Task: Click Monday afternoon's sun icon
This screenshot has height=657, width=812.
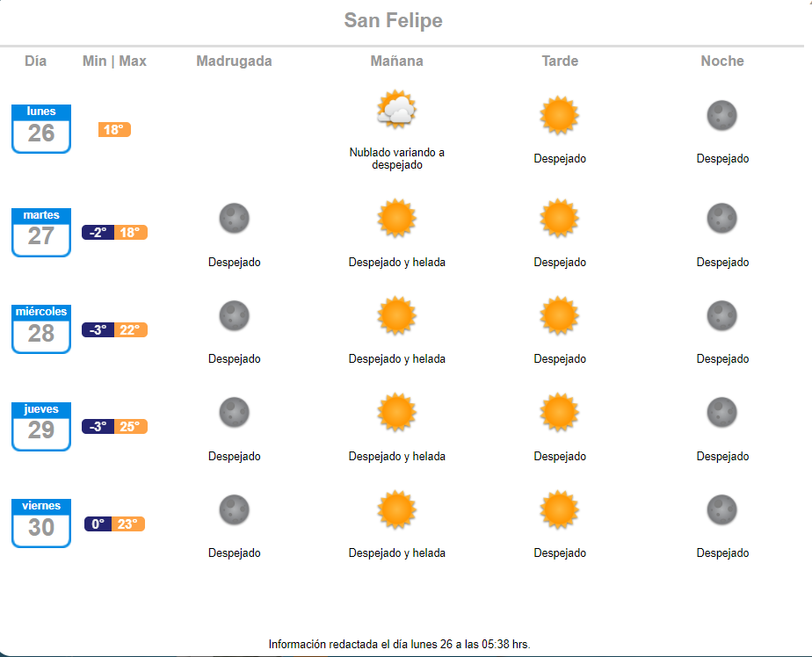Action: tap(560, 115)
